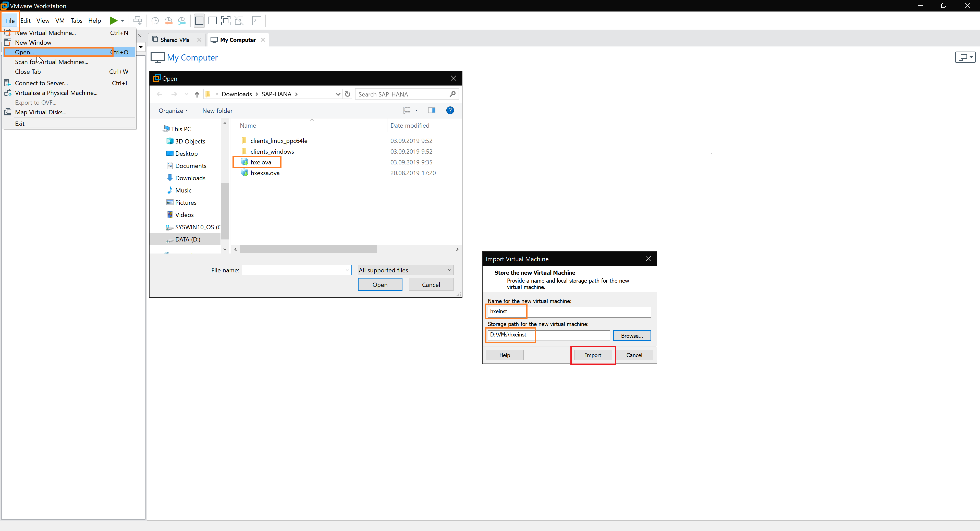Open the VM menu
The image size is (980, 531).
(60, 21)
